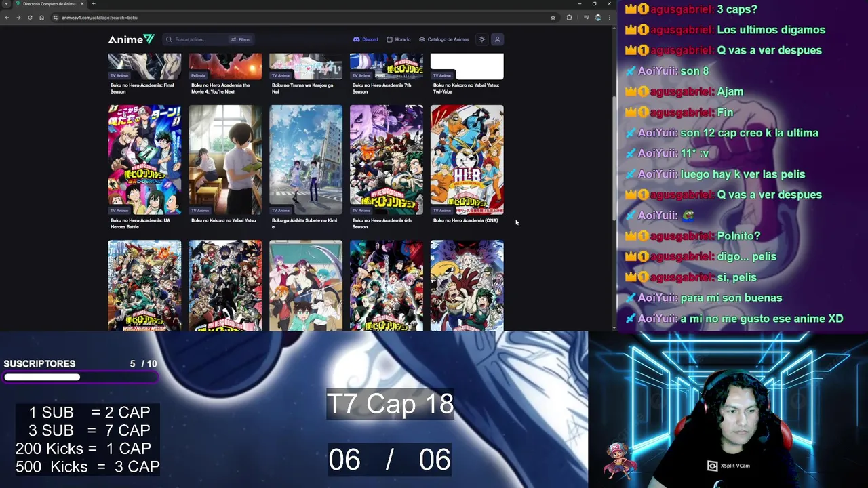Open the user account icon
Screen dimensions: 868x488
coord(497,39)
